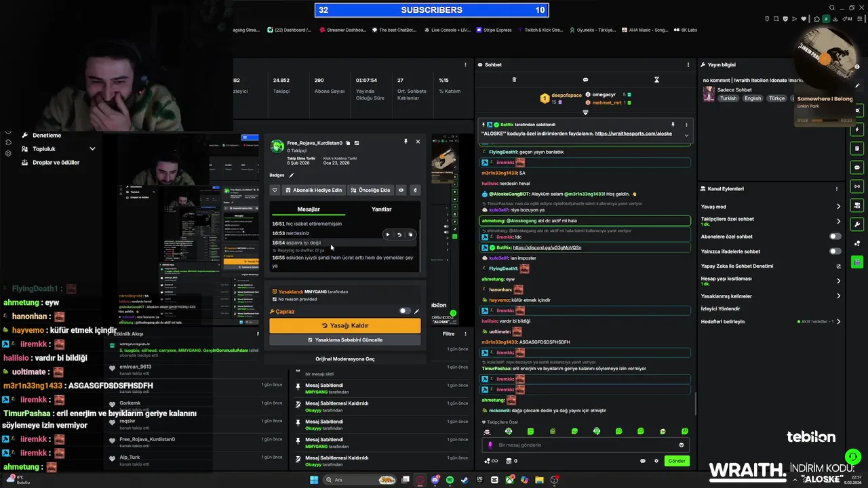The width and height of the screenshot is (868, 488).
Task: Click the undo icon on hovered message
Action: click(399, 235)
